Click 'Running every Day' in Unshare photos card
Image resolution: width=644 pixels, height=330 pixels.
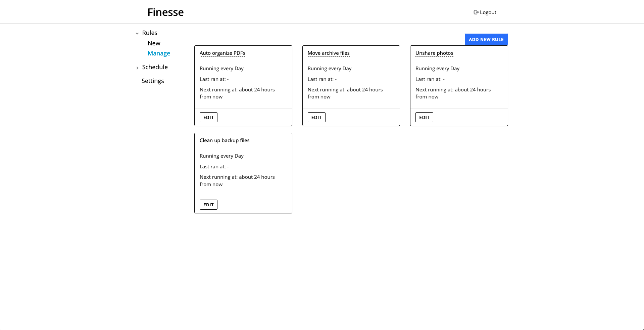[x=437, y=69]
